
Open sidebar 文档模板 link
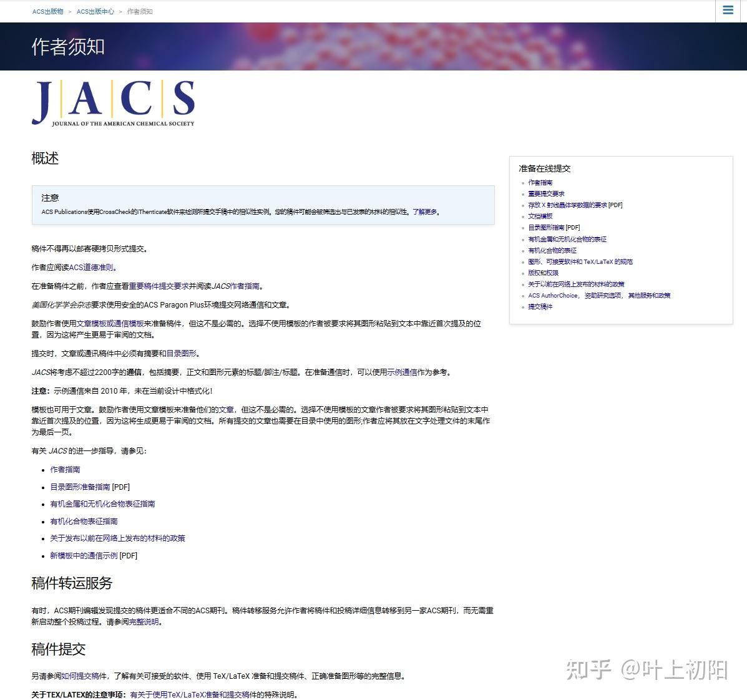pyautogui.click(x=540, y=216)
